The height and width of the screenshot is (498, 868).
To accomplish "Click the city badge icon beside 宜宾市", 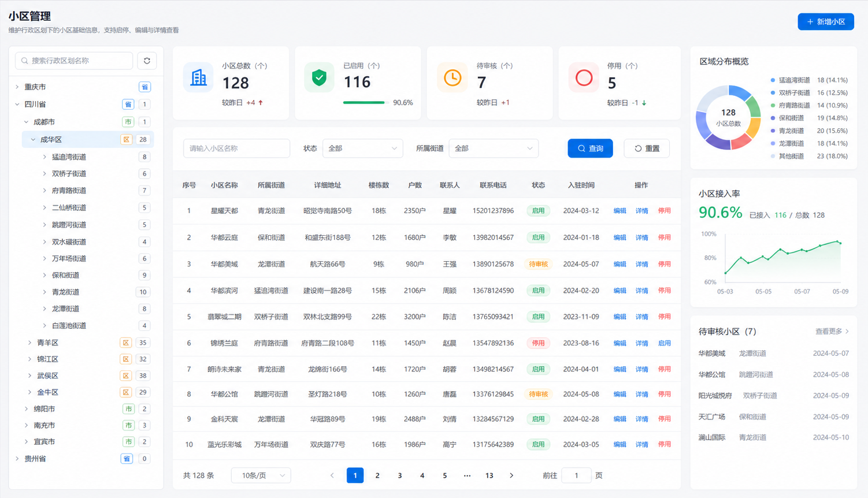I will pyautogui.click(x=128, y=441).
